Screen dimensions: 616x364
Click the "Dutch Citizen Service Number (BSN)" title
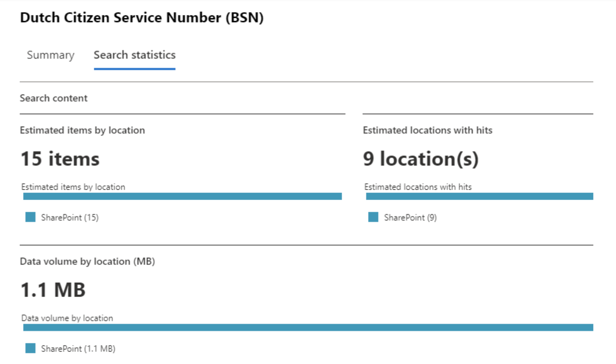click(x=142, y=18)
